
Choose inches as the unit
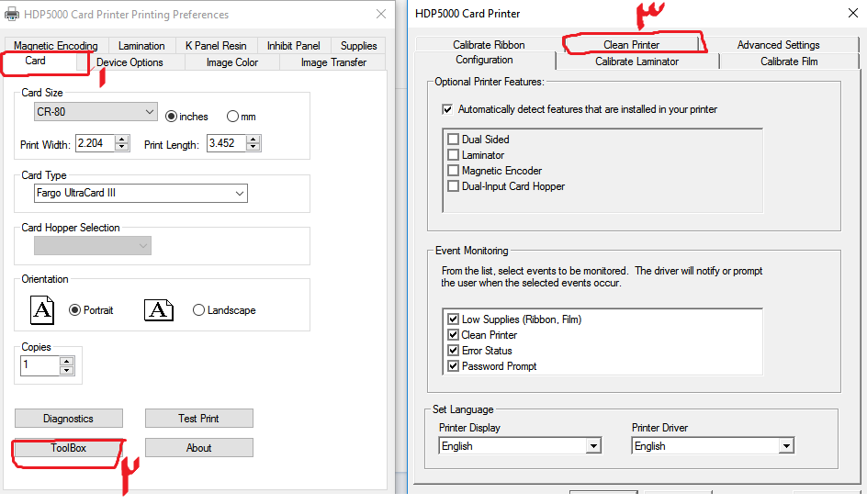[x=172, y=117]
